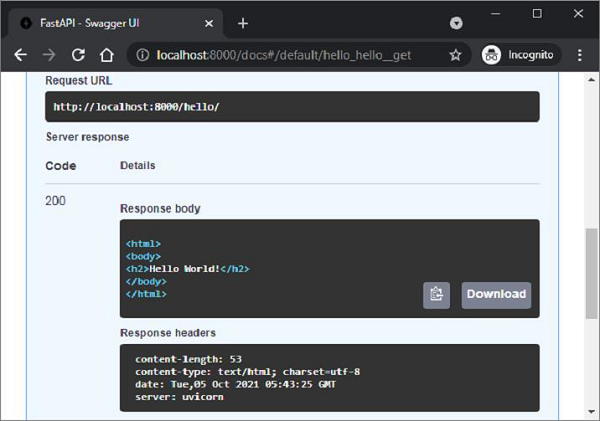Click the Incognito profile indicator

(x=517, y=55)
